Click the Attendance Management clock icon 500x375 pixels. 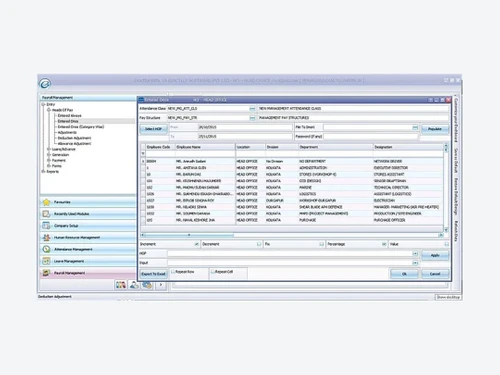(46, 249)
